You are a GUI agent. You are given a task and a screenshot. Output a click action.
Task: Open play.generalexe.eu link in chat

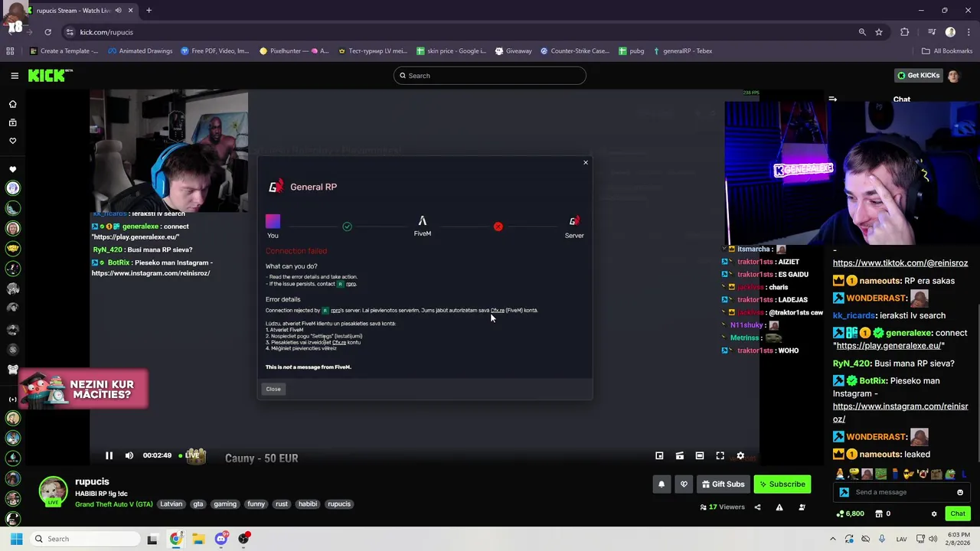click(890, 346)
